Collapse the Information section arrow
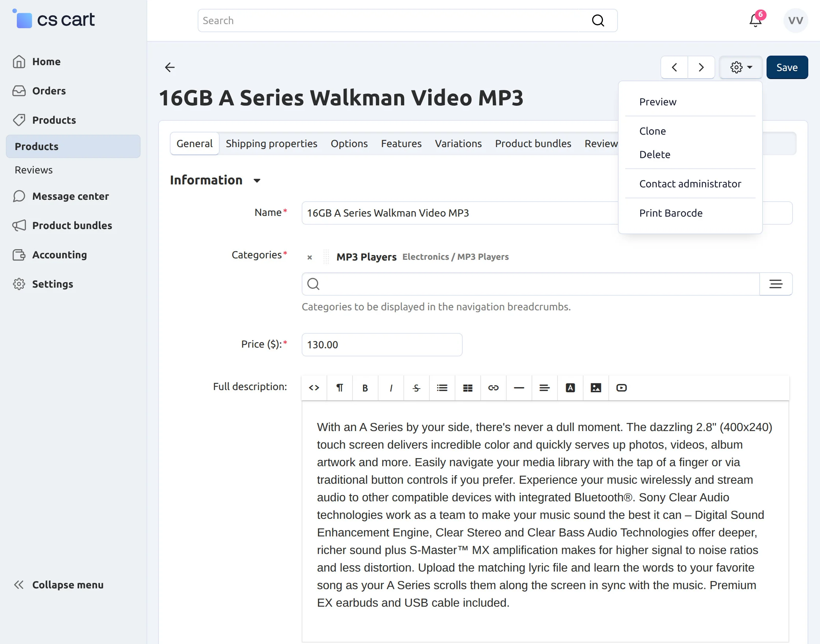820x644 pixels. 257,181
